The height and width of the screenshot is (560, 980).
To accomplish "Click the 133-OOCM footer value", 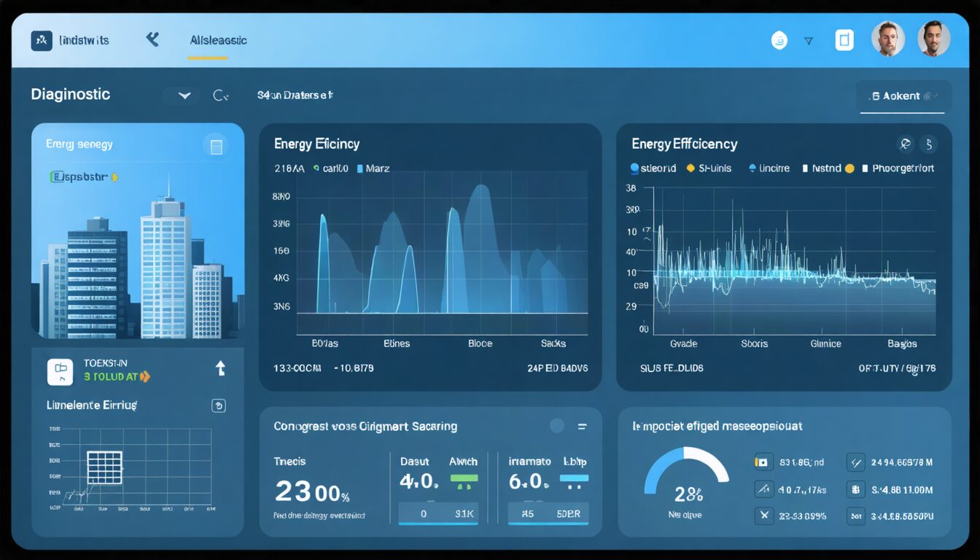I will (297, 368).
